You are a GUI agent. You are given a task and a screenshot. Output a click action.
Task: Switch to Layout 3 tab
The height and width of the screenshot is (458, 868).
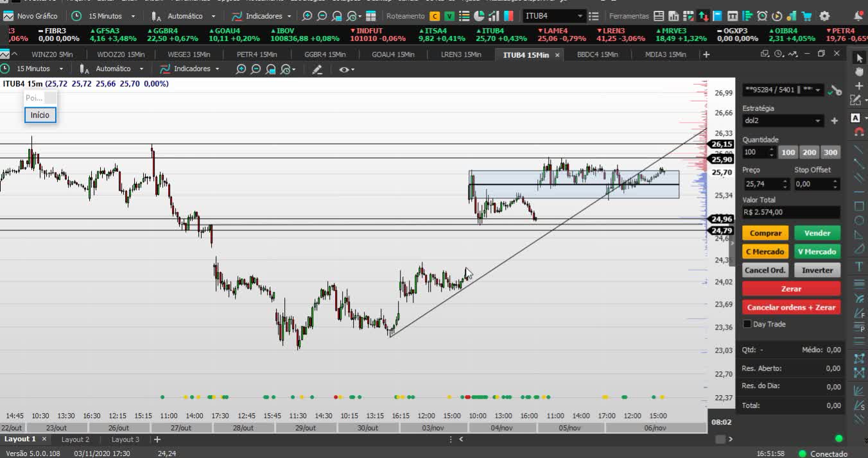pos(125,439)
